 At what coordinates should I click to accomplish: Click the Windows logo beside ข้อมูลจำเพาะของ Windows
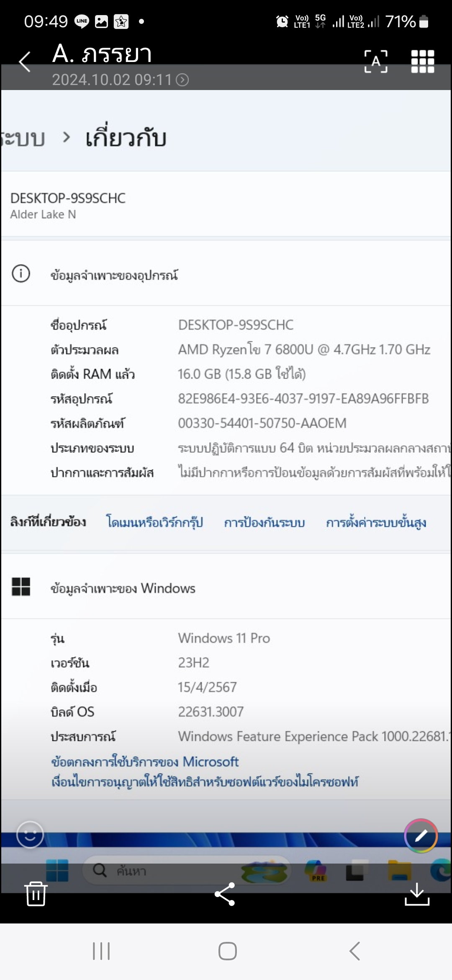pos(21,586)
